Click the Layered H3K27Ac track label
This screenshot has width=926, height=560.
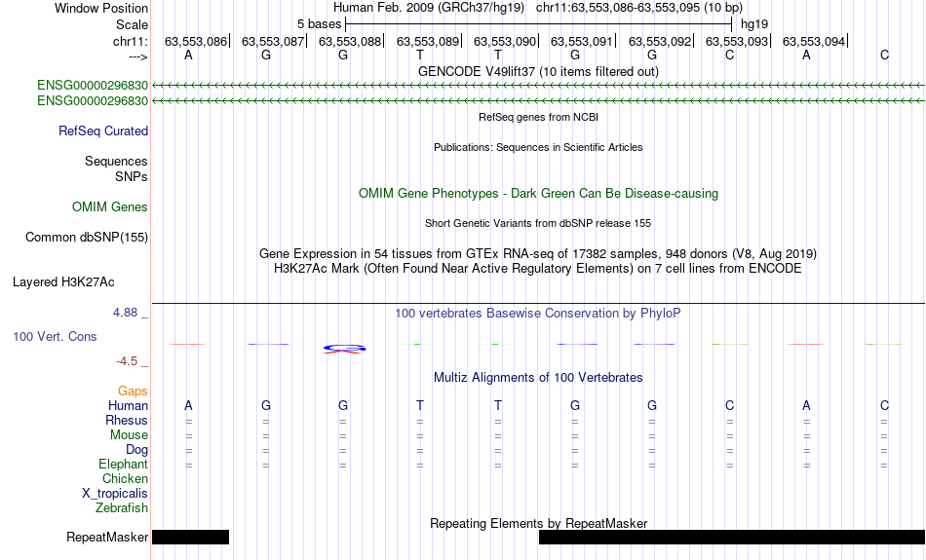(63, 282)
